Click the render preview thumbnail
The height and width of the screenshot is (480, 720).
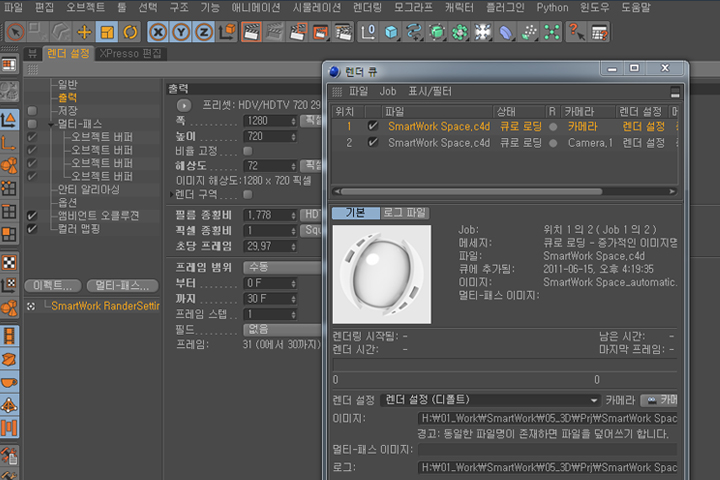tap(382, 274)
